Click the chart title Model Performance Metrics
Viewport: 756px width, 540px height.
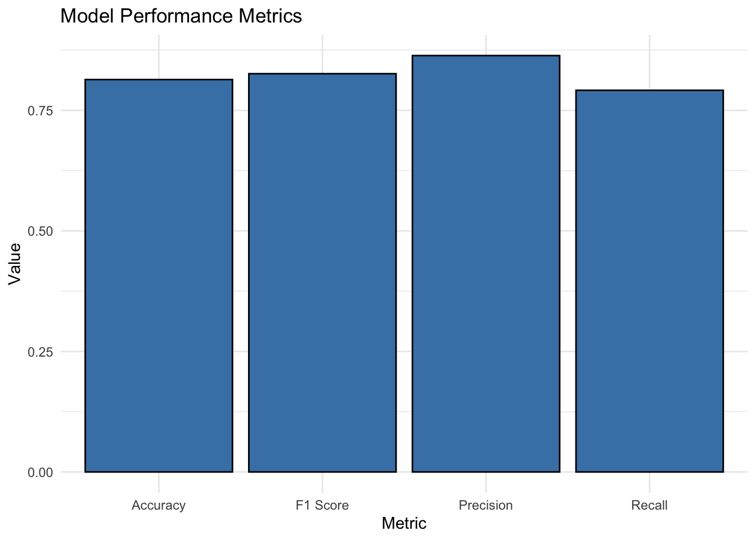pos(181,16)
